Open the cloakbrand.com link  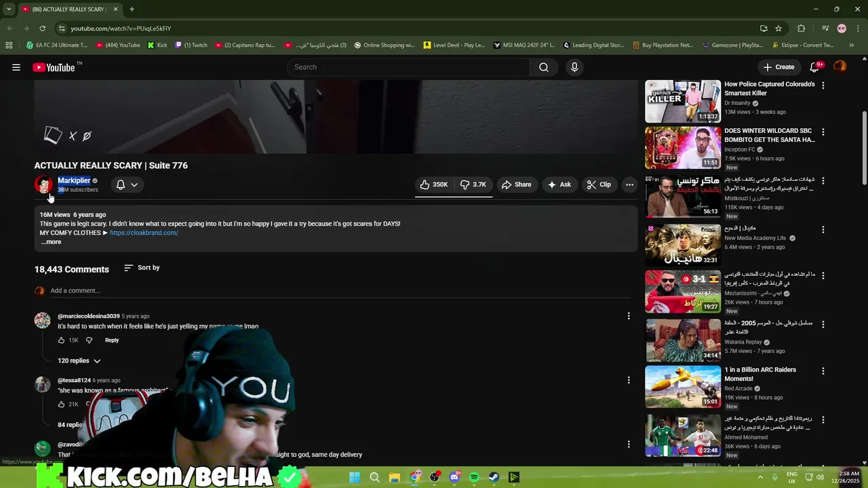tap(144, 232)
